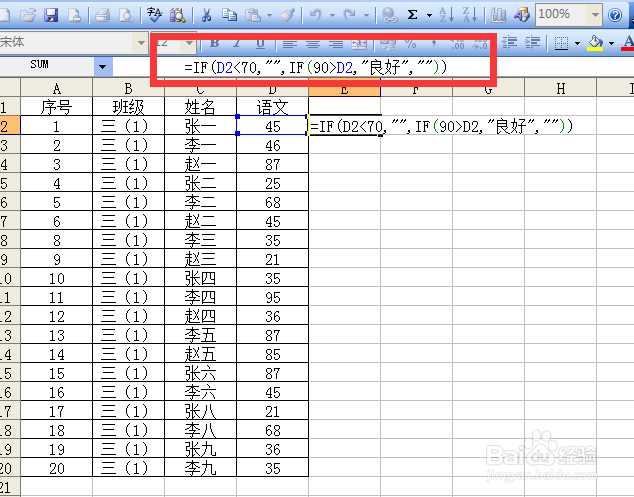The width and height of the screenshot is (634, 497).
Task: Click the AutoSum sigma icon
Action: pos(412,15)
